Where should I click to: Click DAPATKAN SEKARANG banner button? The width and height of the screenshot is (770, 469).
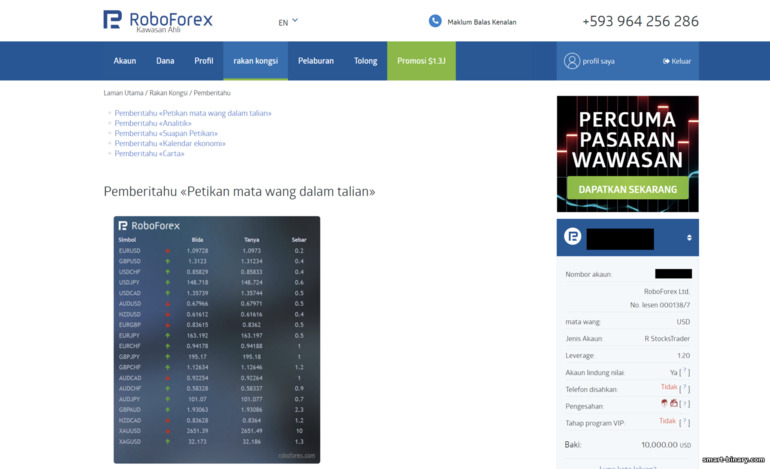tap(628, 189)
